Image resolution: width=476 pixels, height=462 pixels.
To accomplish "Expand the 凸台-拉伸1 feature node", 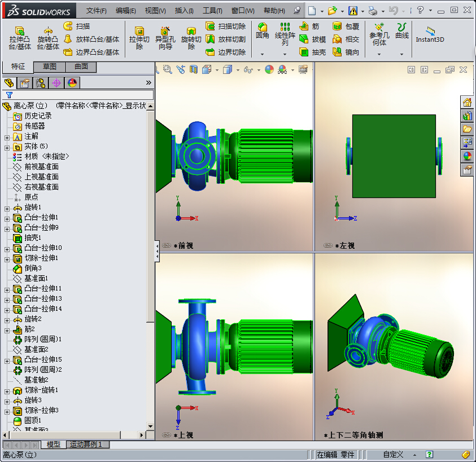I will (7, 219).
